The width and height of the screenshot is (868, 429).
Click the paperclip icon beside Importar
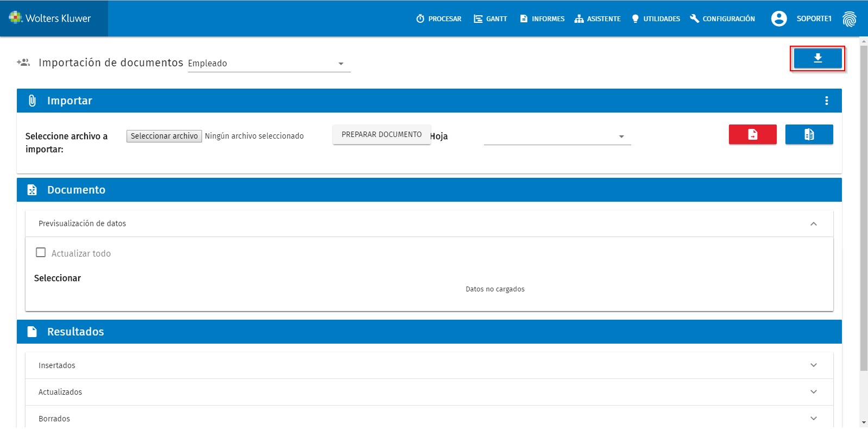(x=32, y=101)
